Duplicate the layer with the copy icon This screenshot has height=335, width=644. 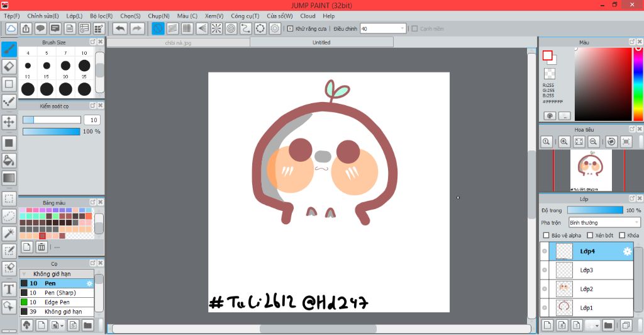click(x=626, y=325)
